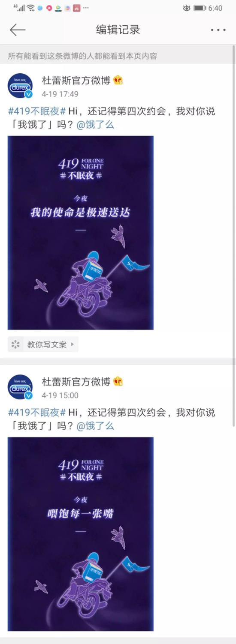Screen dimensions: 236x644
Task: Tap Durex avatar on the 15:00 post
Action: (20, 387)
